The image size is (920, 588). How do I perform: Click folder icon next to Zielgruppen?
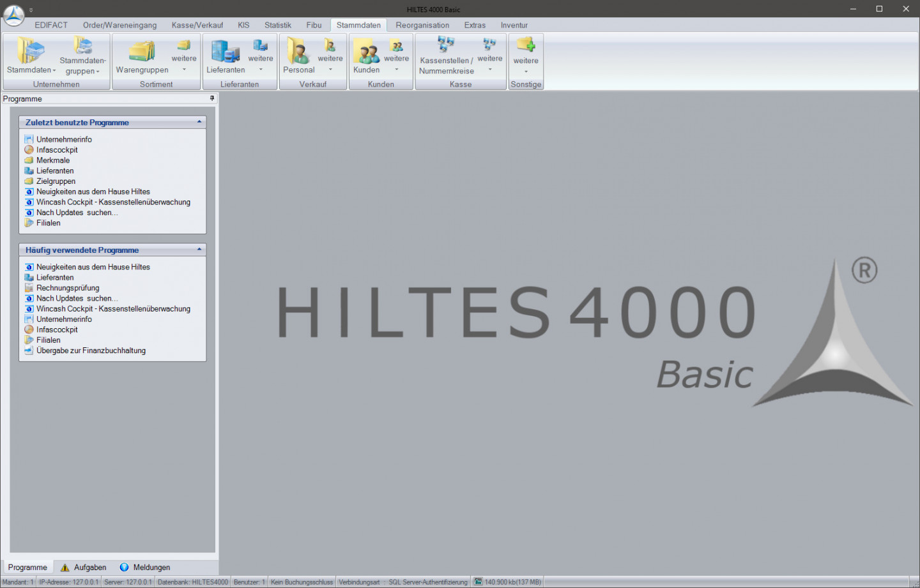pyautogui.click(x=29, y=181)
